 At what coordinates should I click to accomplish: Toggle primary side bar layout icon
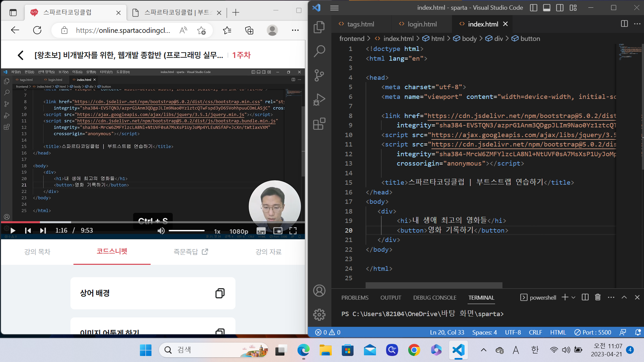click(x=534, y=8)
